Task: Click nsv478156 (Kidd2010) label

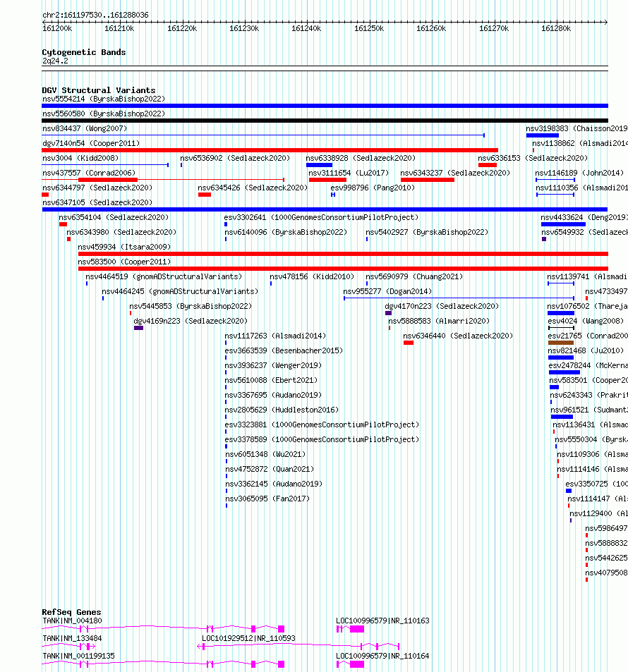Action: (x=313, y=276)
